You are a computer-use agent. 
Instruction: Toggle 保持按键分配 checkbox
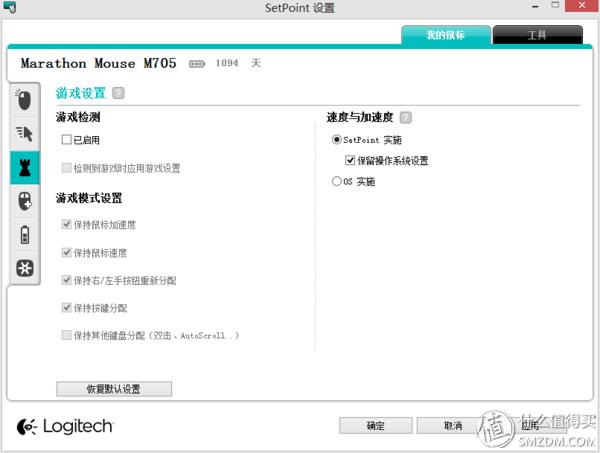click(x=66, y=308)
